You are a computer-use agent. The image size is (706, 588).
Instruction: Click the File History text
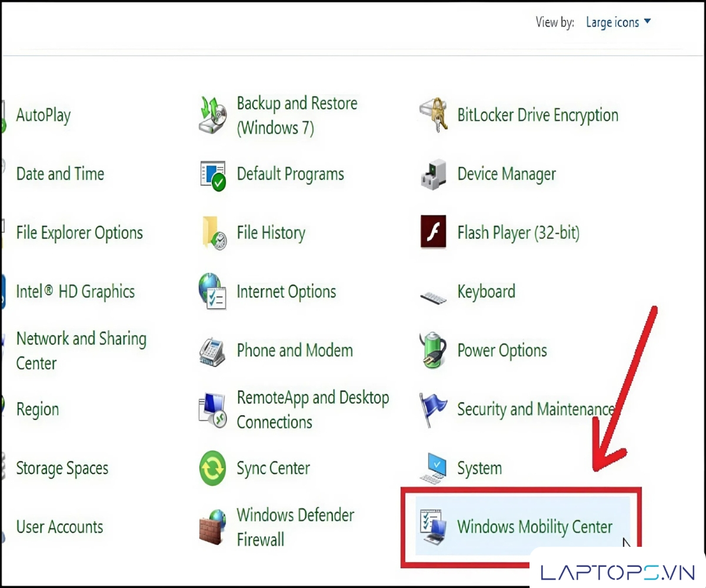coord(271,233)
